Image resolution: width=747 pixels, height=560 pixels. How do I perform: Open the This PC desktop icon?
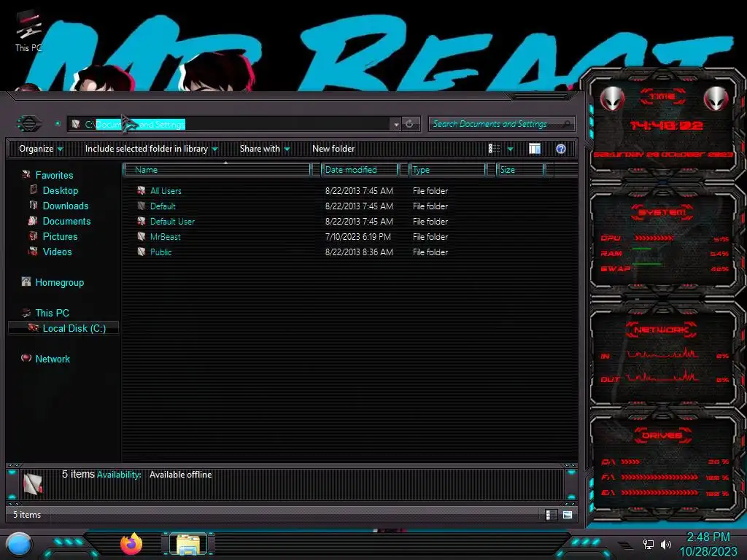tap(28, 31)
